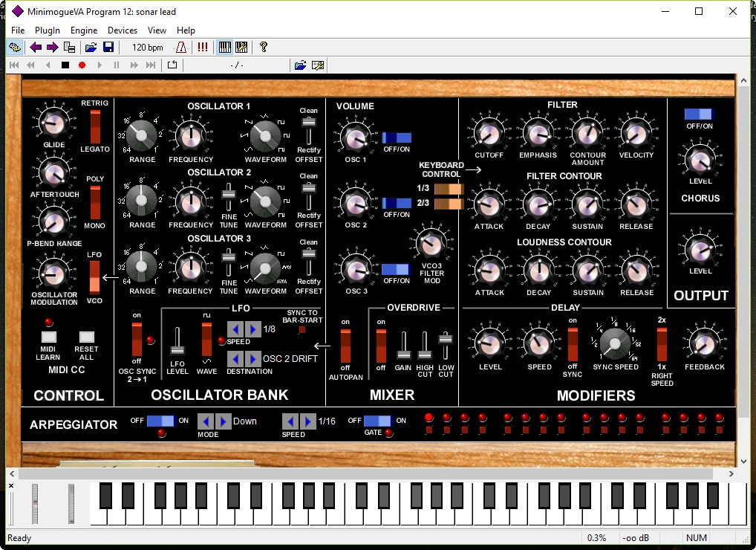Open the PlugIn menu

[48, 30]
